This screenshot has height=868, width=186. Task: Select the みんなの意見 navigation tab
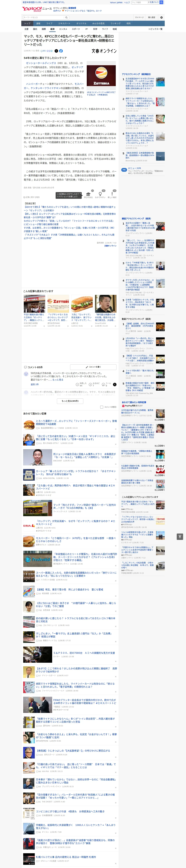pos(98,23)
